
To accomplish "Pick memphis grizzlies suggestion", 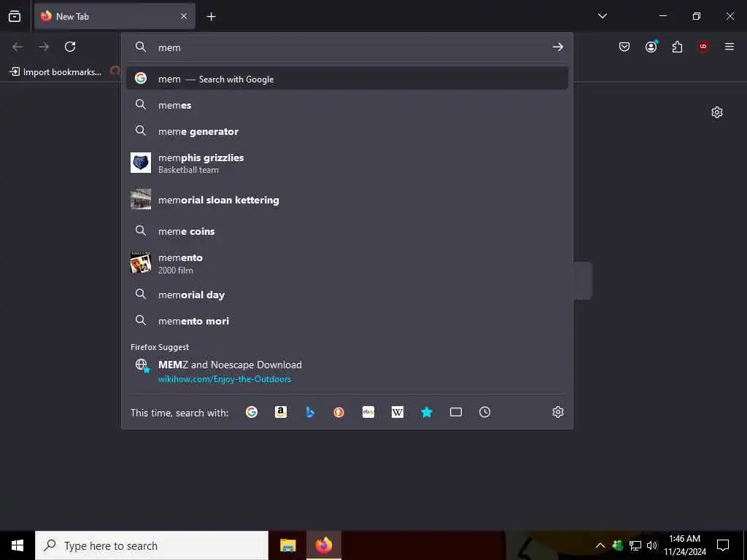I will [347, 163].
